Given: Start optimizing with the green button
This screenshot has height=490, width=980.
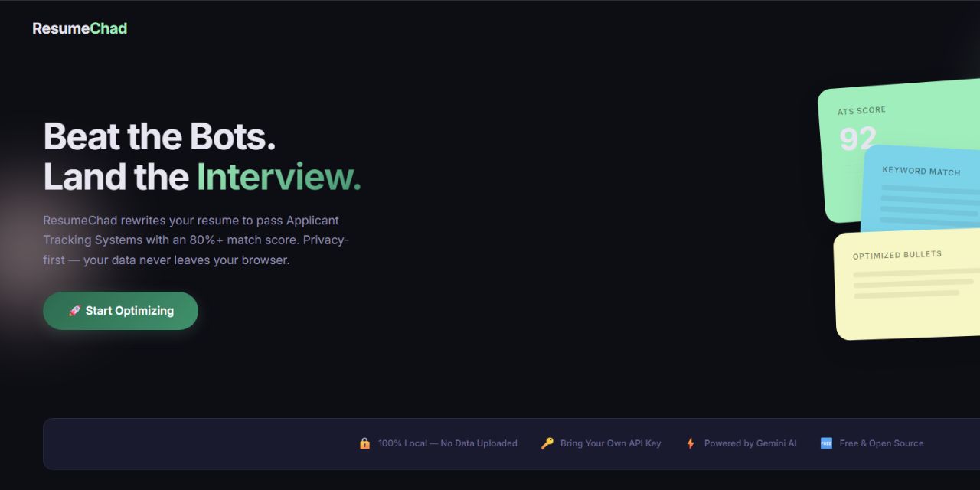Looking at the screenshot, I should pos(120,311).
